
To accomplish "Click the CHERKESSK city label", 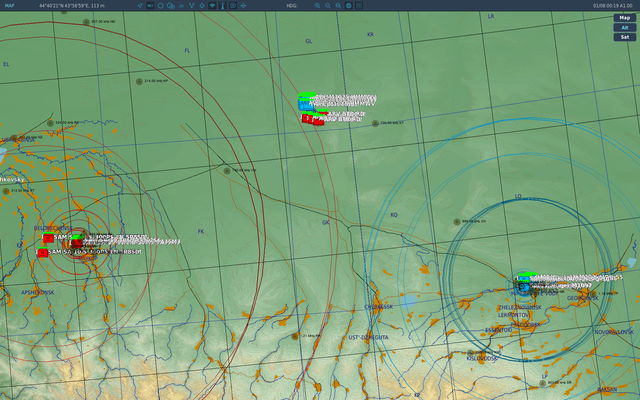I will point(378,307).
